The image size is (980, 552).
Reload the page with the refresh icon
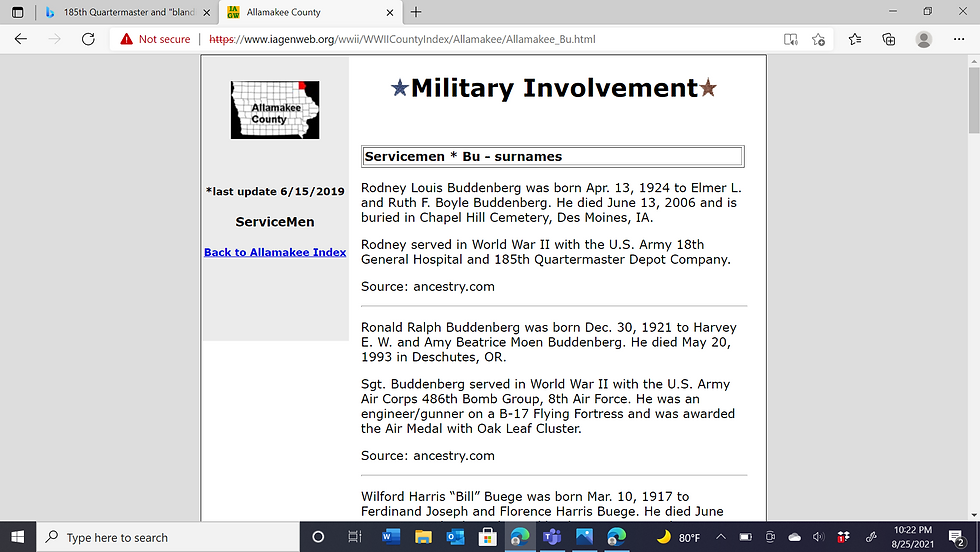coord(88,39)
